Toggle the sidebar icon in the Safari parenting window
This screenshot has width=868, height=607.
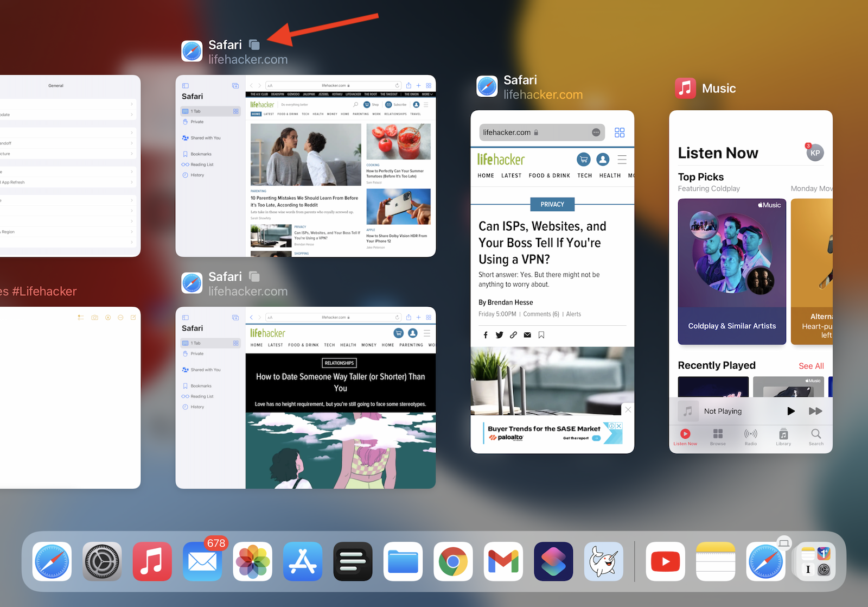(x=186, y=86)
